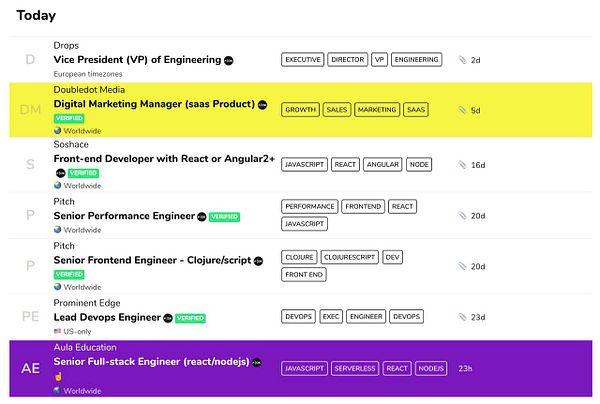
Task: Click the Drops company name
Action: click(66, 45)
